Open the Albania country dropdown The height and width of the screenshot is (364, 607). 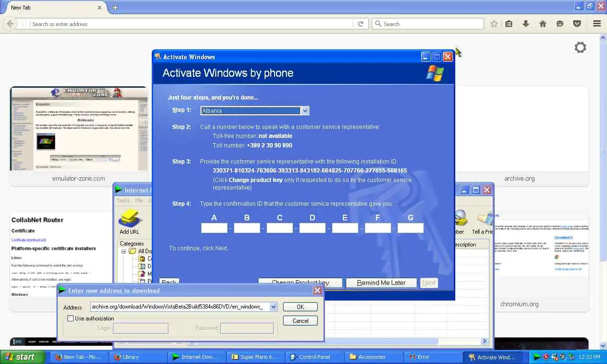(305, 110)
